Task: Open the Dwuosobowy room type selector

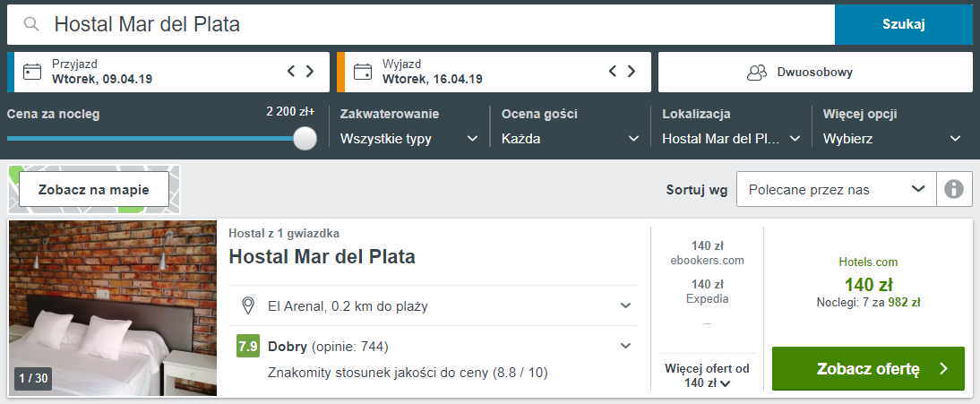Action: (x=815, y=72)
